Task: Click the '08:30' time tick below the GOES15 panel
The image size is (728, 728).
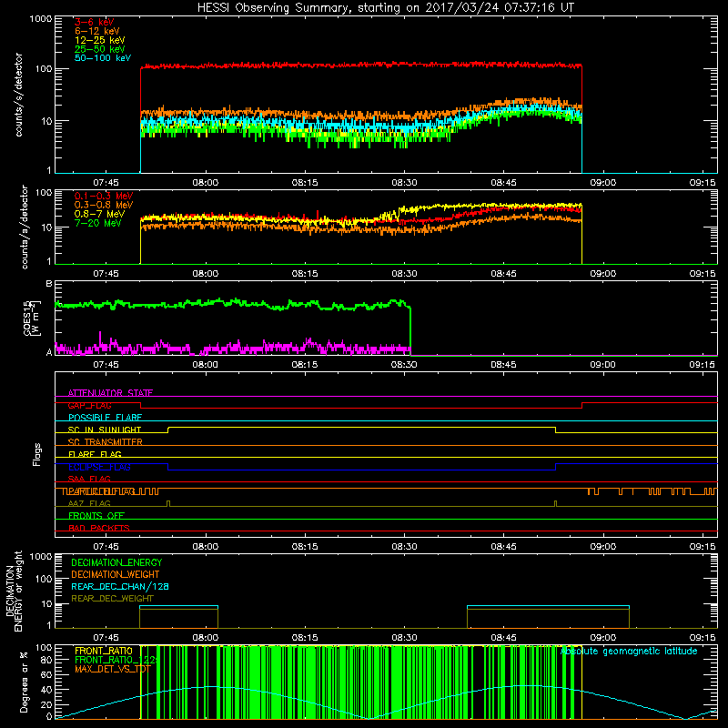Action: (404, 365)
